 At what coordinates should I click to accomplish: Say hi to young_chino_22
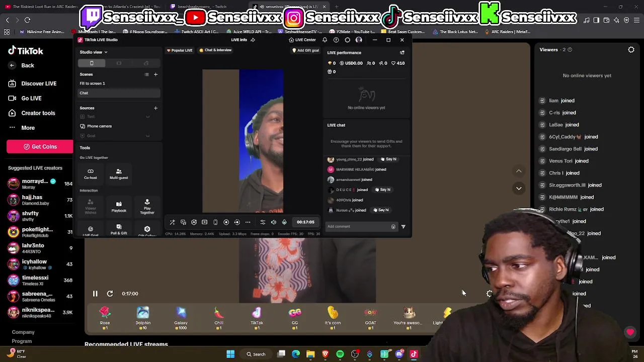(388, 159)
